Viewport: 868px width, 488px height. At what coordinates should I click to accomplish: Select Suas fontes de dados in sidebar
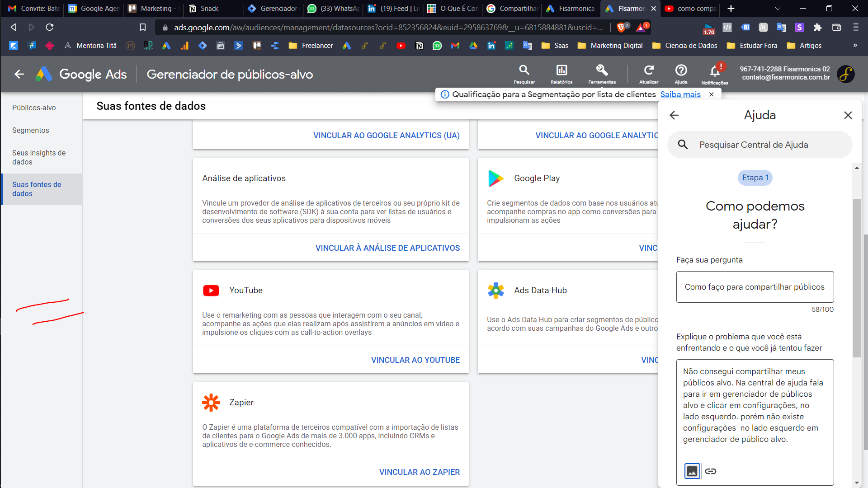click(42, 189)
